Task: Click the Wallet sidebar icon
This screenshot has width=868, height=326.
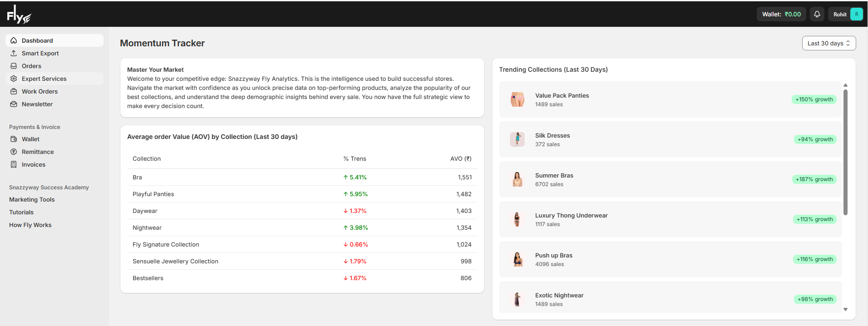Action: coord(14,139)
